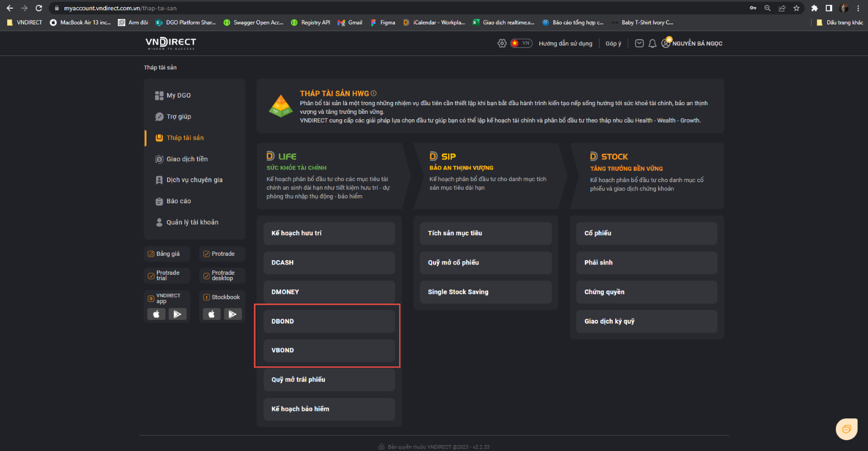The width and height of the screenshot is (868, 451).
Task: Open the browser three-dot menu
Action: [858, 8]
